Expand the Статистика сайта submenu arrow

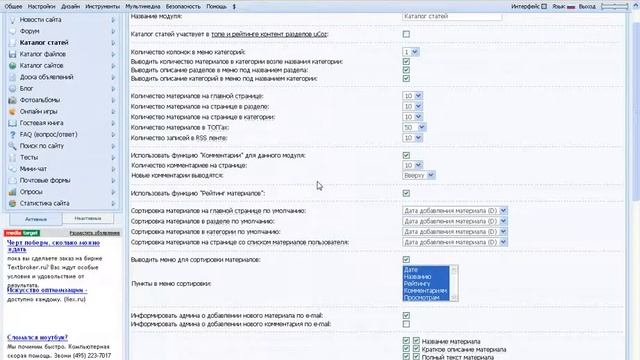click(x=113, y=204)
